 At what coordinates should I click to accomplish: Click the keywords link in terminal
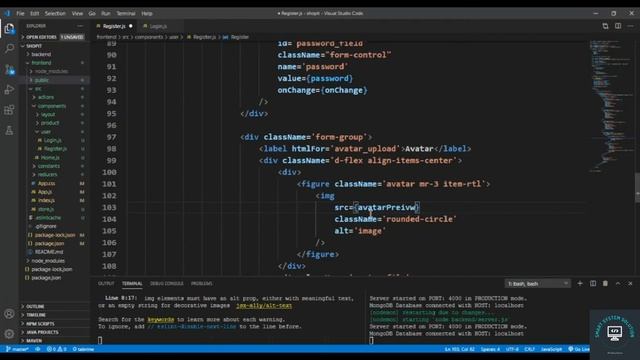[161, 319]
